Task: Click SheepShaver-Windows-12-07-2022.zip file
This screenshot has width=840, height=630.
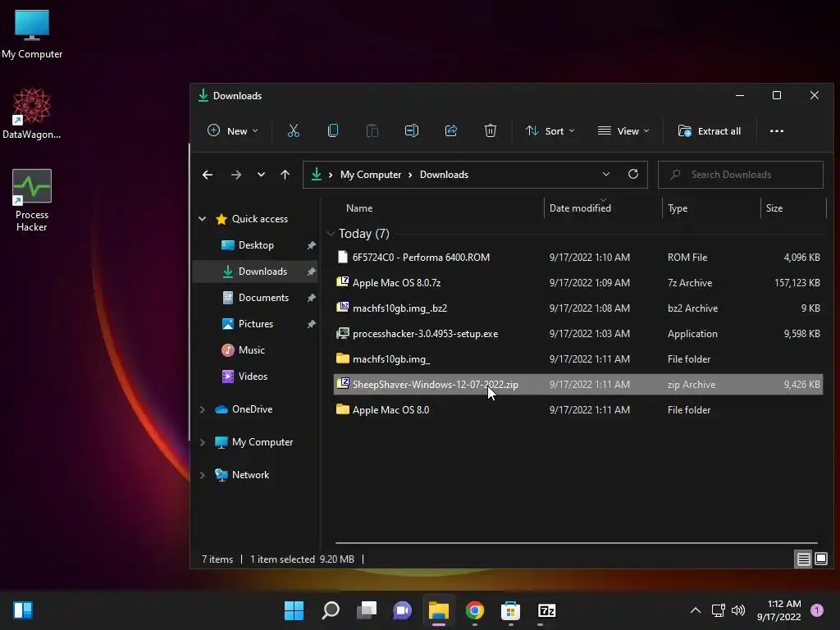Action: [577, 384]
